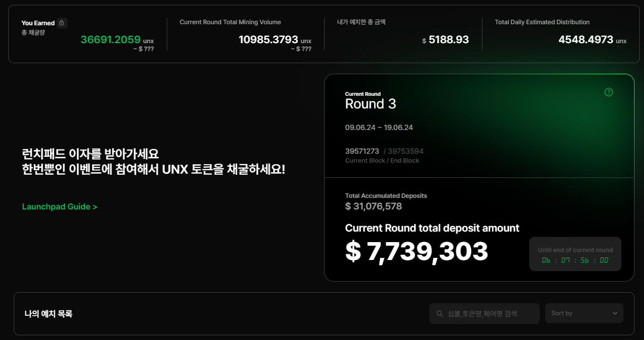Click the Current Round Total Mining Volume value
The height and width of the screenshot is (340, 644).
[x=268, y=39]
